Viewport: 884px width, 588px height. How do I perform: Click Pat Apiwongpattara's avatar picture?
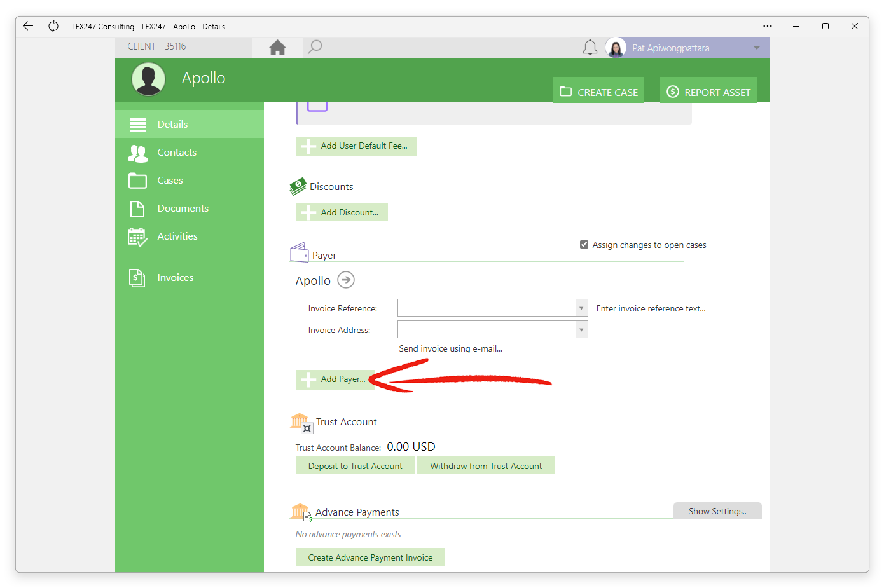616,48
